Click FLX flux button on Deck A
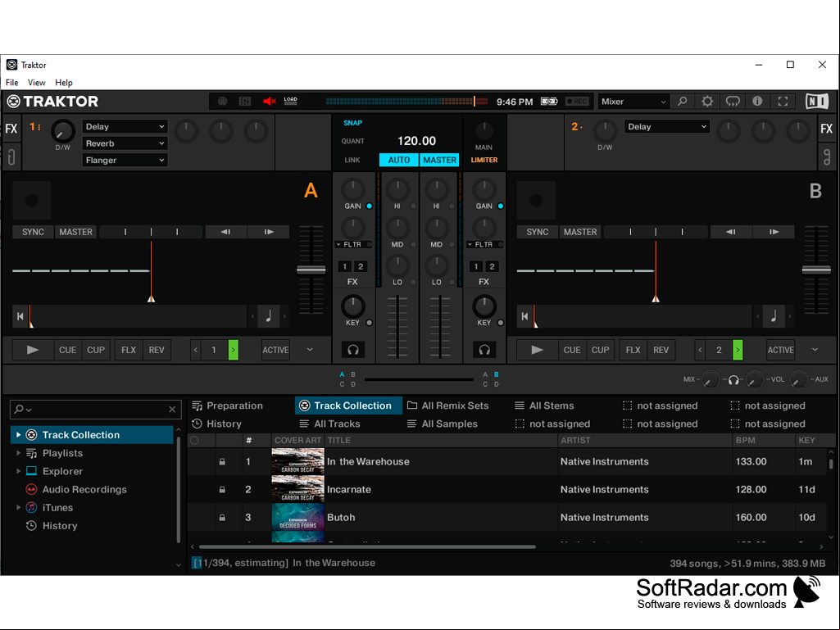The height and width of the screenshot is (630, 840). (x=129, y=351)
